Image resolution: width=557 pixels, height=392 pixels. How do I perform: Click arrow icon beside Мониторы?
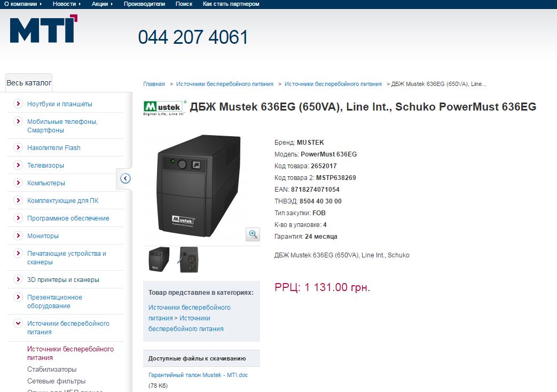[x=18, y=236]
